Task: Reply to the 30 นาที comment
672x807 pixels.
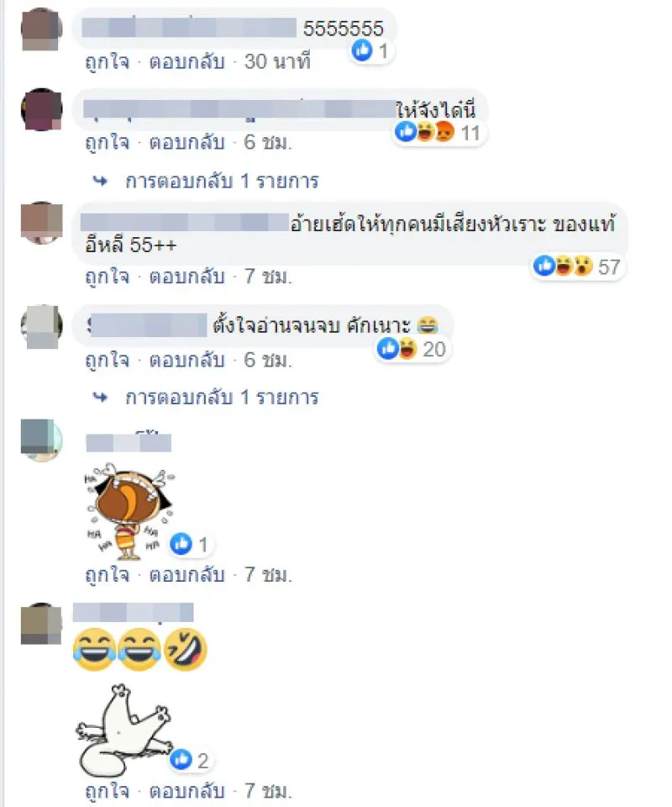Action: (x=187, y=61)
